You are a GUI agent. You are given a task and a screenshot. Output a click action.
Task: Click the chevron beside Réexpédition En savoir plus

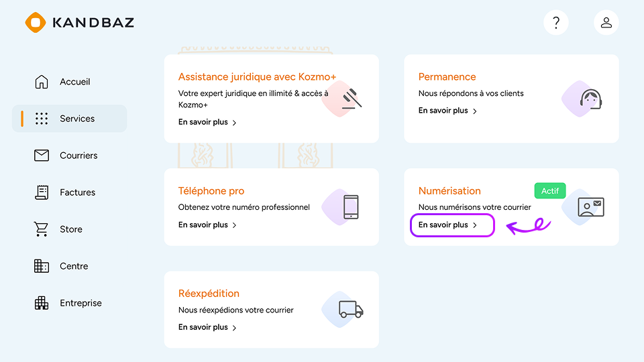pos(235,328)
